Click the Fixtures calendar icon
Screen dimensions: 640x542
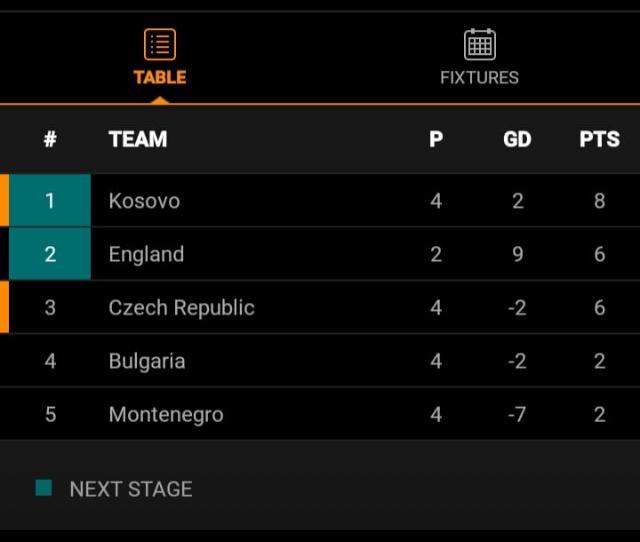click(x=480, y=45)
